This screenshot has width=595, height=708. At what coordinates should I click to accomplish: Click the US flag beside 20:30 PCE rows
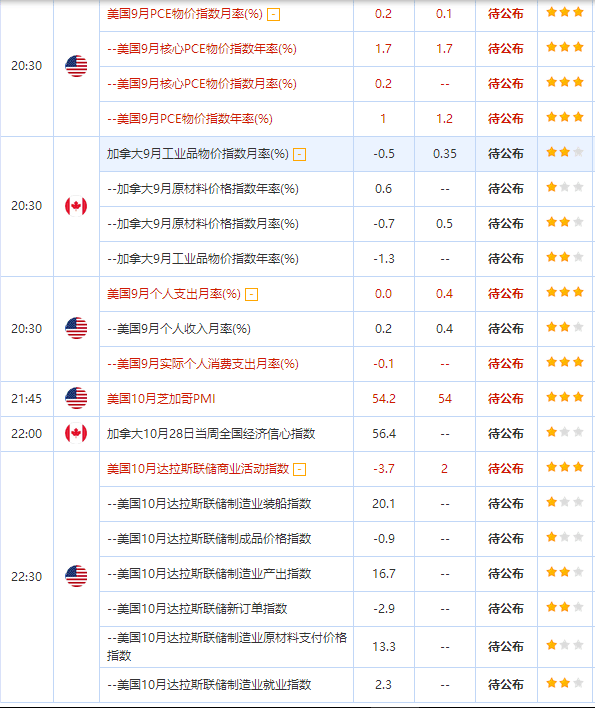point(76,66)
